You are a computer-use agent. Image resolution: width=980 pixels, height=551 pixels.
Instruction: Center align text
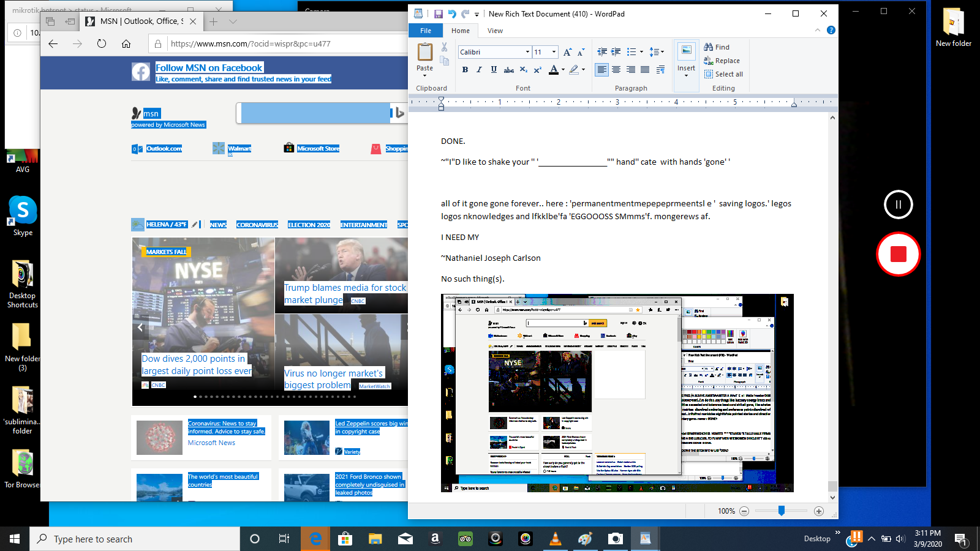click(616, 70)
